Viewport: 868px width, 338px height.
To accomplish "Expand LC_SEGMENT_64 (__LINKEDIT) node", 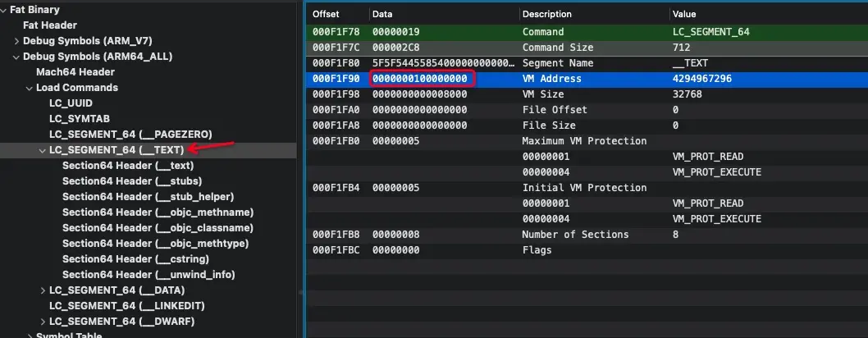I will tap(43, 306).
